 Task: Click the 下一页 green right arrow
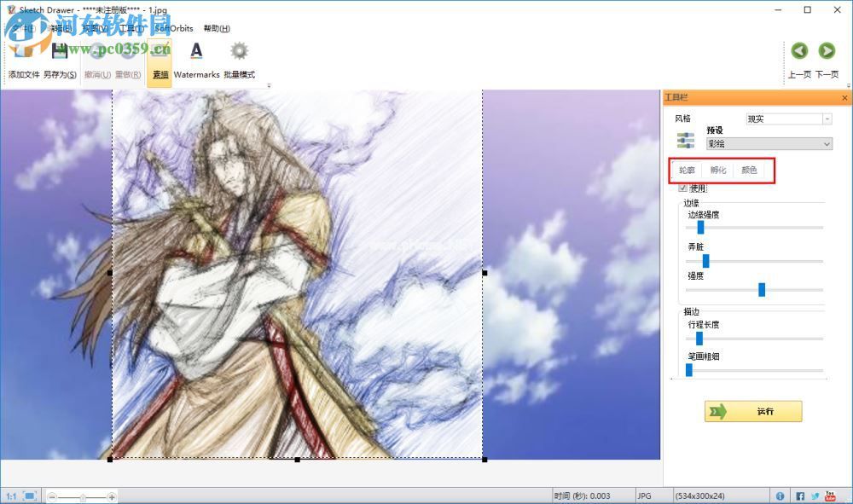tap(827, 51)
